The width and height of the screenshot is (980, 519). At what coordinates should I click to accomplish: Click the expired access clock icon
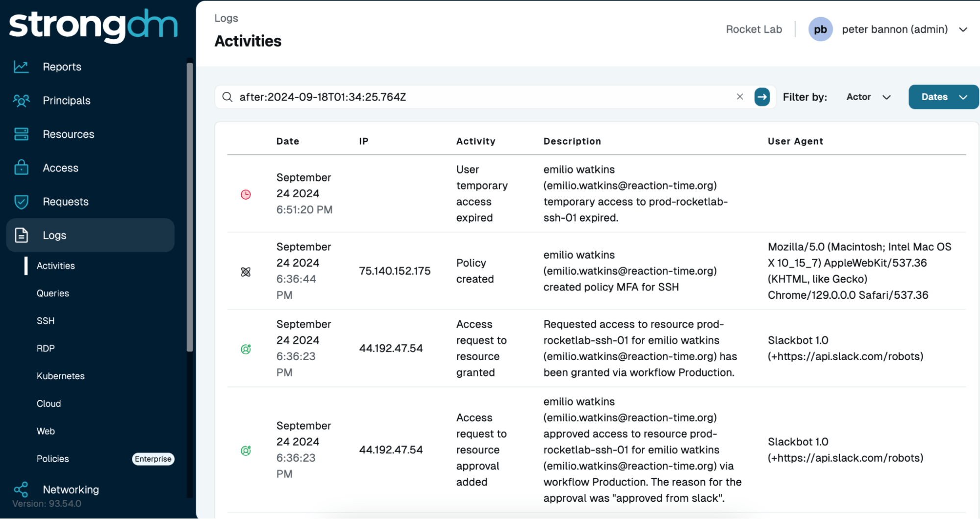(x=245, y=194)
